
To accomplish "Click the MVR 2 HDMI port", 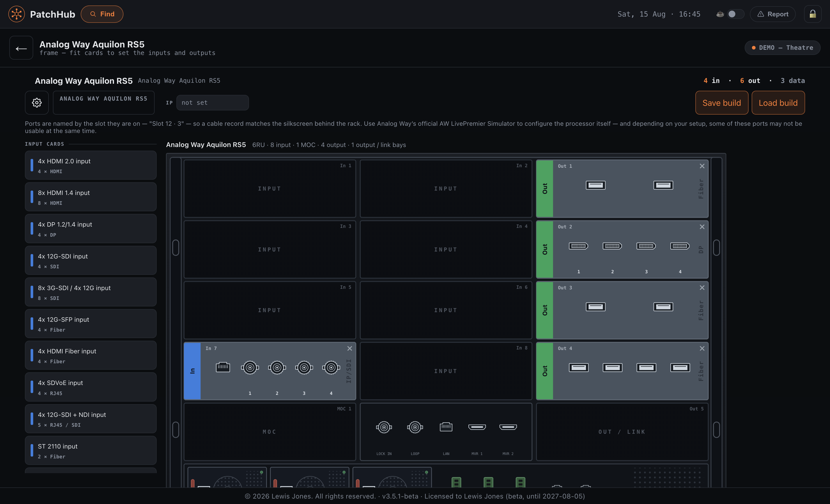I will pyautogui.click(x=508, y=427).
